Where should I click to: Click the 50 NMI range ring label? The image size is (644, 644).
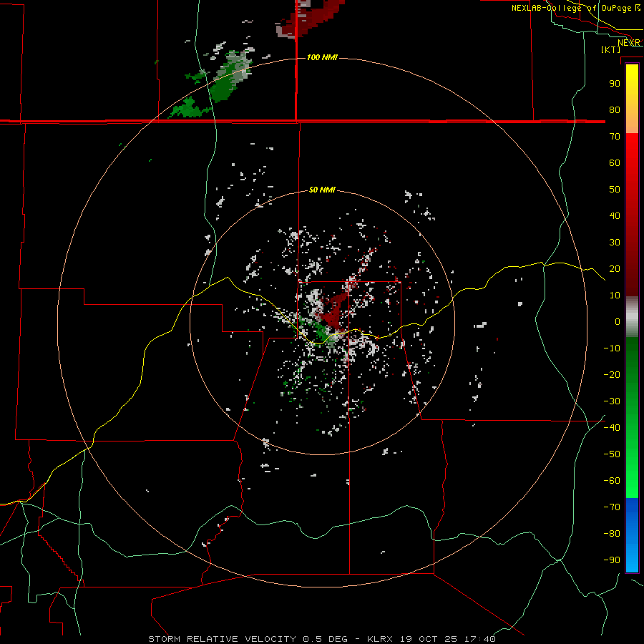pyautogui.click(x=322, y=190)
